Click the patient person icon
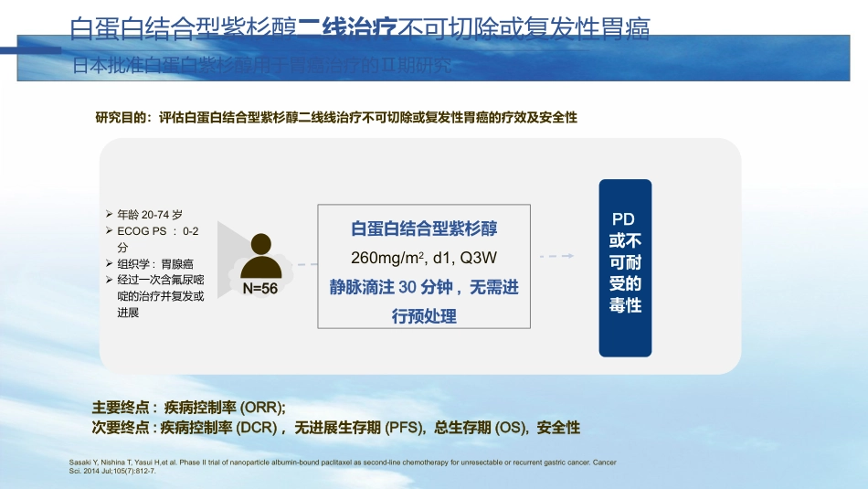 260,256
